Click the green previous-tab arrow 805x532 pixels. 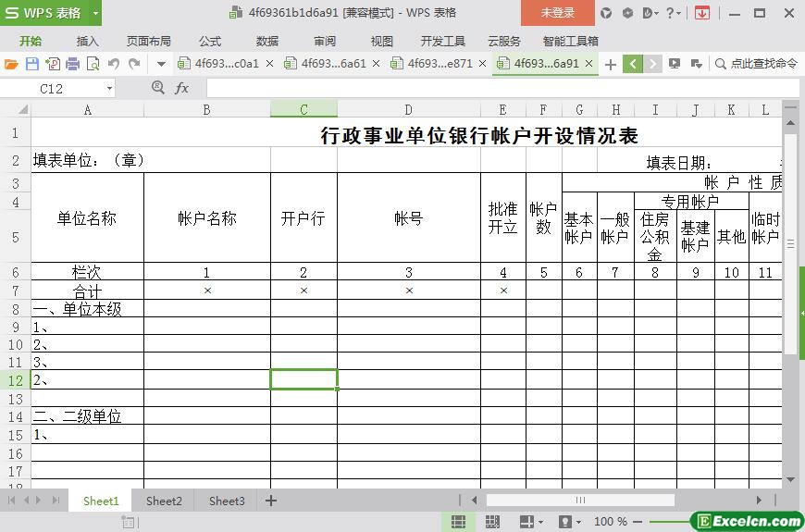pos(633,64)
